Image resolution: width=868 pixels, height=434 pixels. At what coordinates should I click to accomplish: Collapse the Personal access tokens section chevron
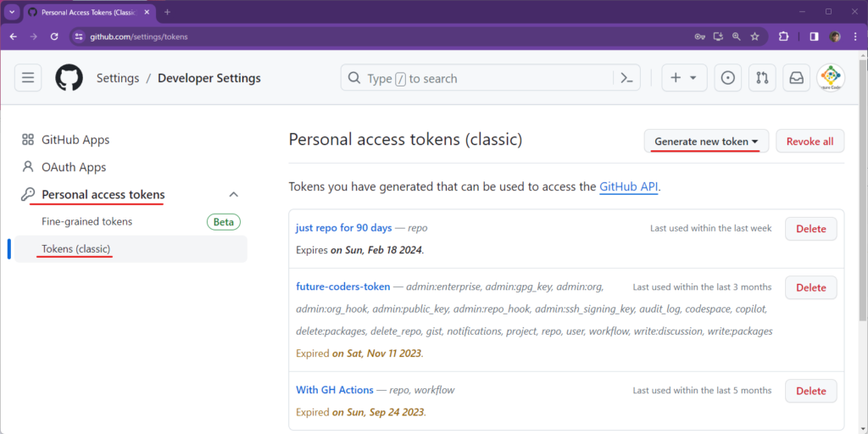[x=234, y=194]
